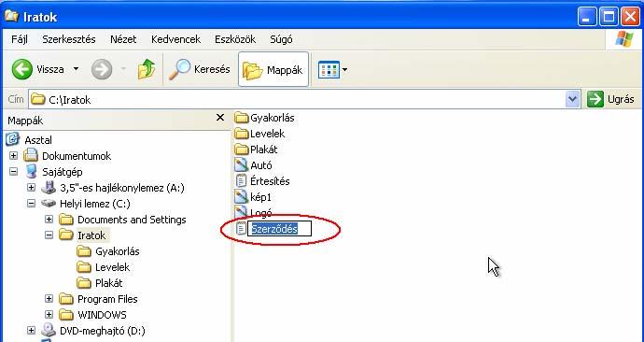Select the Értesítés document icon
Screen dimensions: 644x342
tap(241, 181)
